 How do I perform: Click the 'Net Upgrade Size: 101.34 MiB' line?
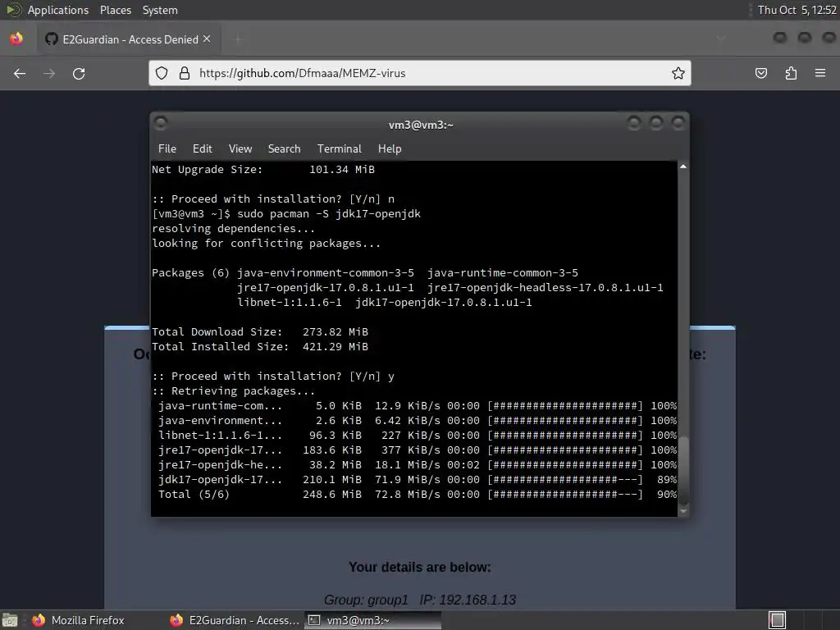tap(263, 169)
